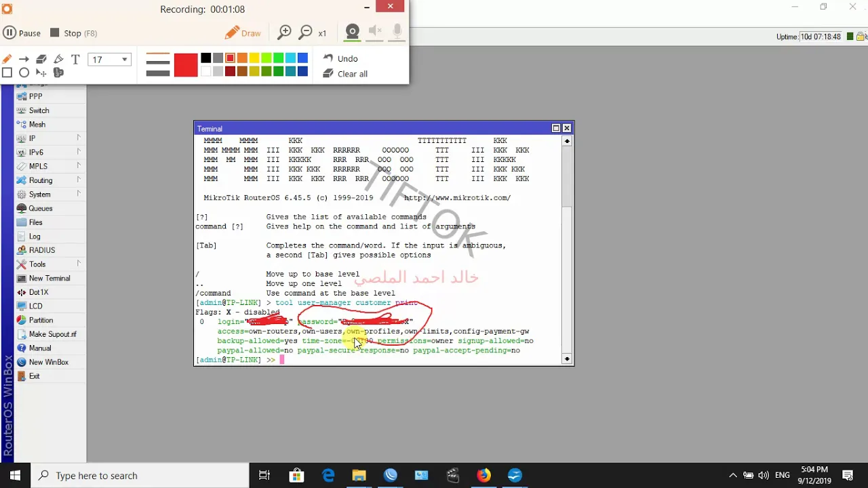The image size is (868, 488).
Task: Click the RADIUS sidebar icon
Action: [x=22, y=250]
